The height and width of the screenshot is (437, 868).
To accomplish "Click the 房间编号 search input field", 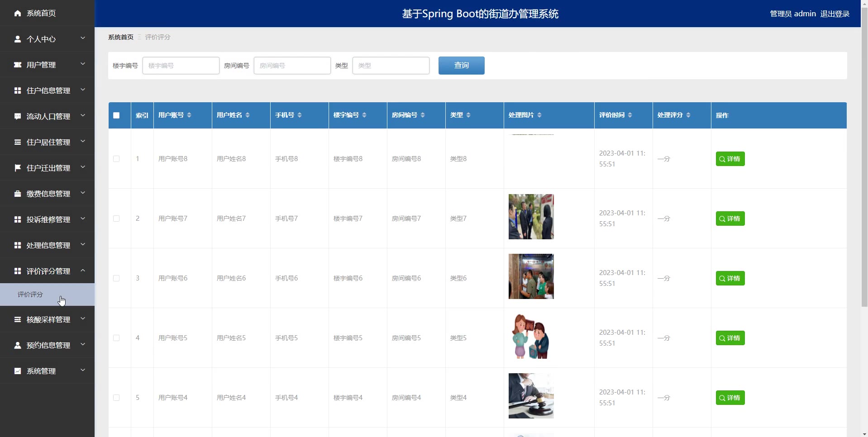I will click(x=292, y=66).
